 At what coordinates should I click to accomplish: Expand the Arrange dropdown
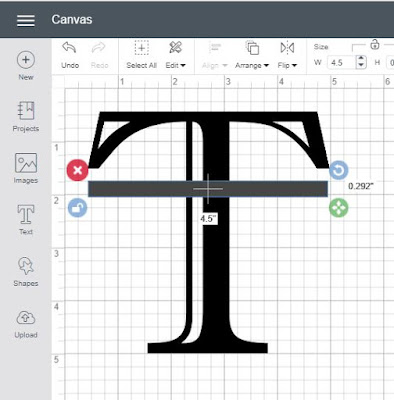click(252, 55)
